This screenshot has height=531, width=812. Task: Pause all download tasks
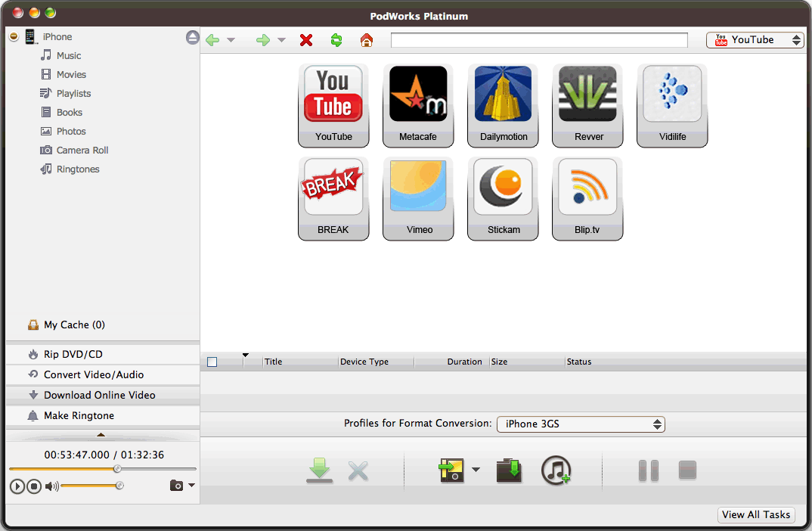click(648, 470)
